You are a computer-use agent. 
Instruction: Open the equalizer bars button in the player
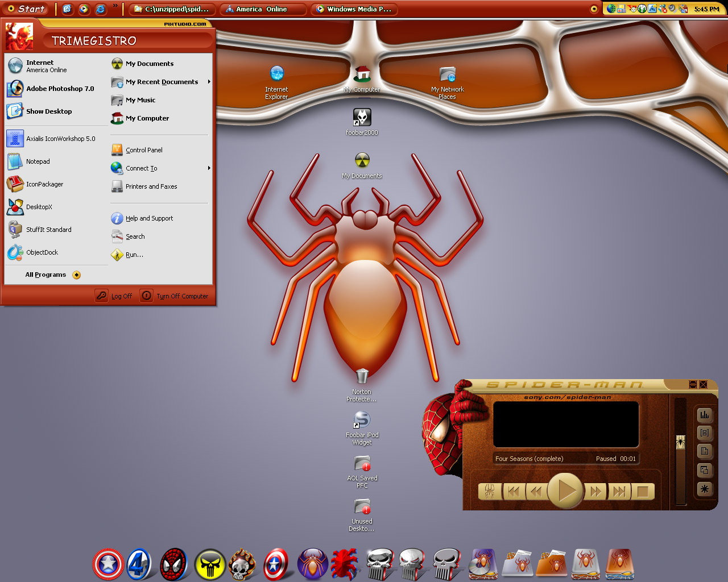tap(705, 415)
